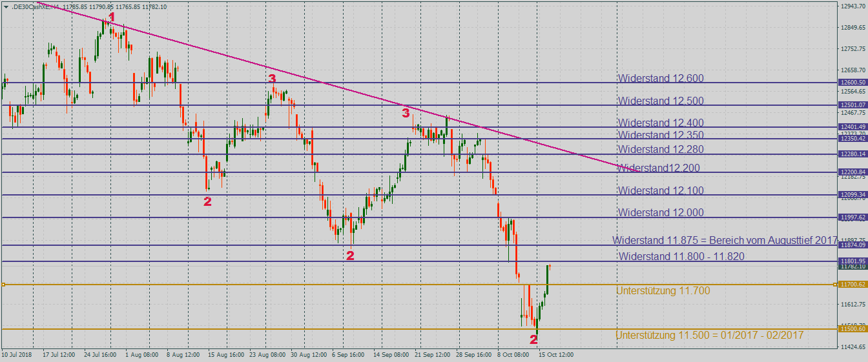This screenshot has width=868, height=362.
Task: Click the 12099.34 price tag on the axis
Action: coord(852,195)
